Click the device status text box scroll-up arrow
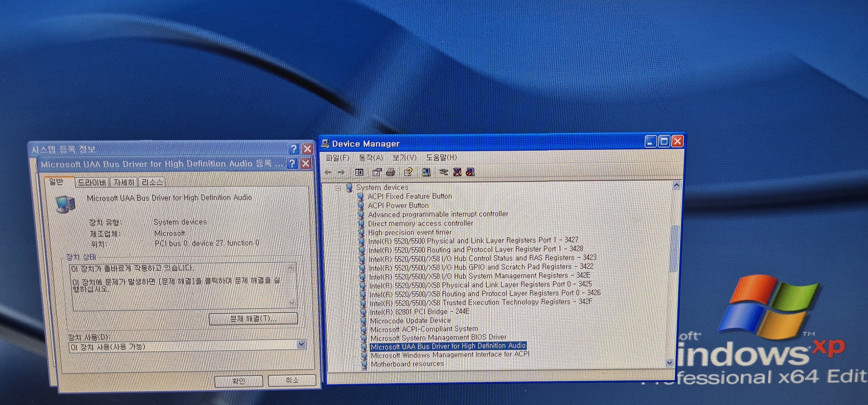This screenshot has height=405, width=868. tap(291, 268)
